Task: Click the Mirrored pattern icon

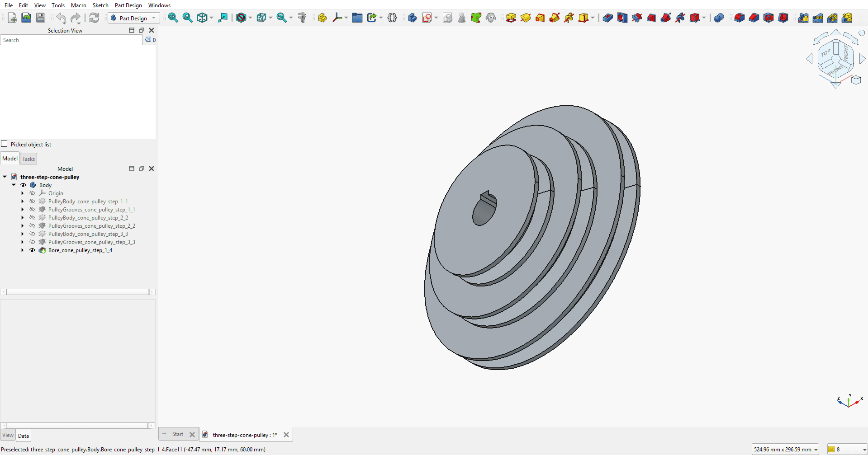Action: (803, 18)
